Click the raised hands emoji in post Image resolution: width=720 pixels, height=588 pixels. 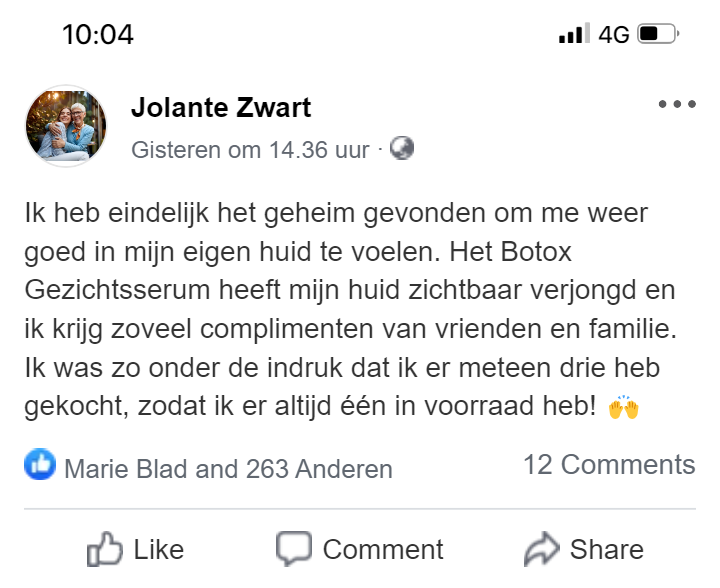622,407
